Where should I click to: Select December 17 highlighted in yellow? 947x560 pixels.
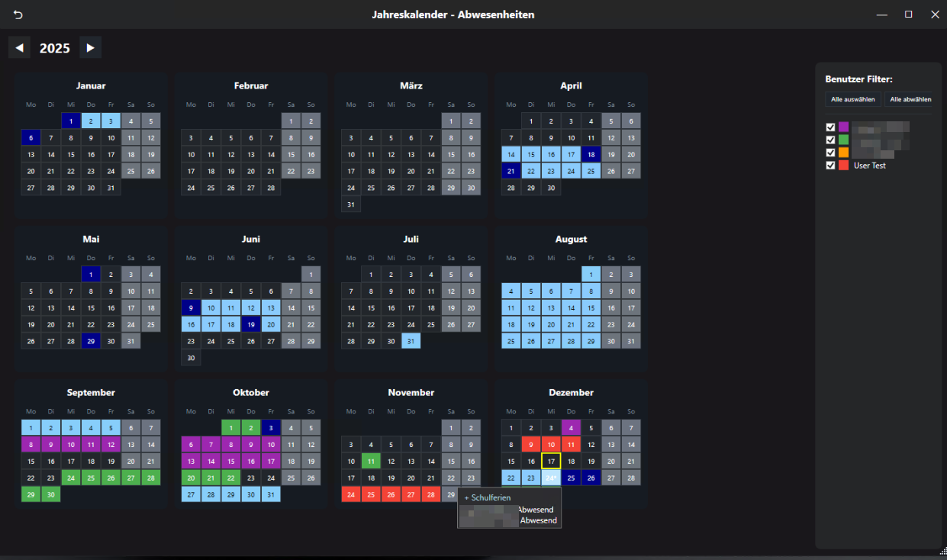(551, 461)
